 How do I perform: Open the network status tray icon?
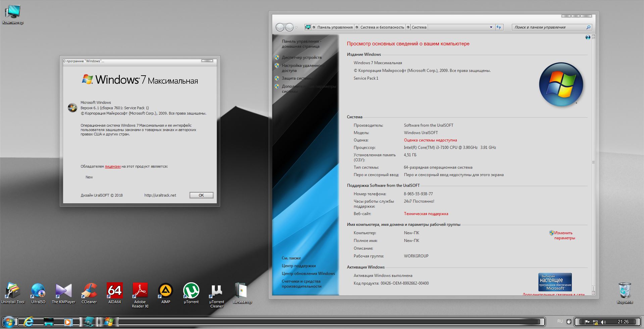(x=595, y=322)
